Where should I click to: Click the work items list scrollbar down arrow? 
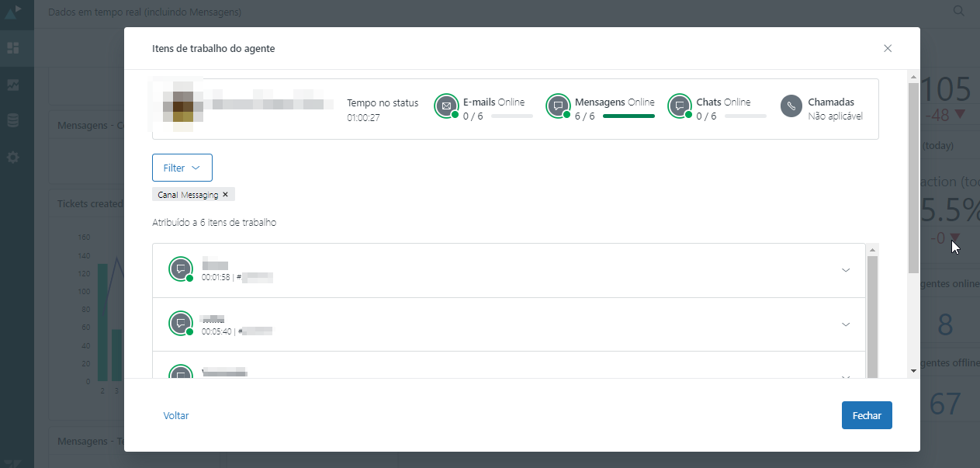pos(872,372)
